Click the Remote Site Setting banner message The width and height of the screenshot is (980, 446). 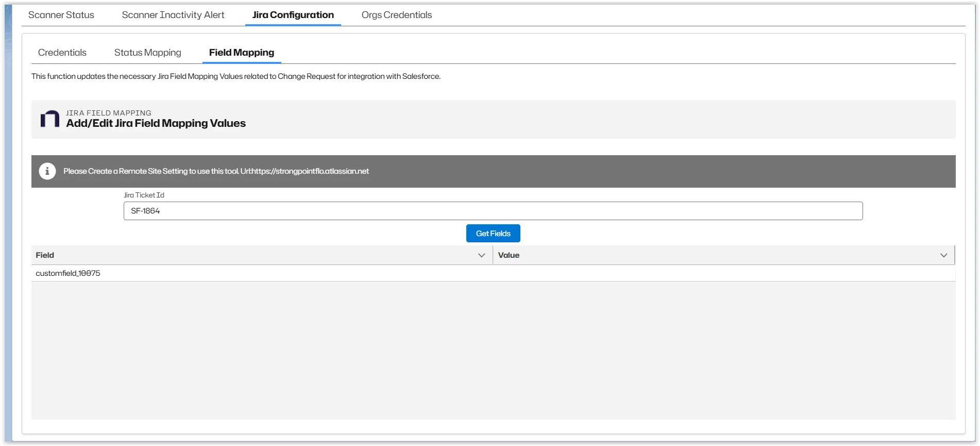coord(216,171)
